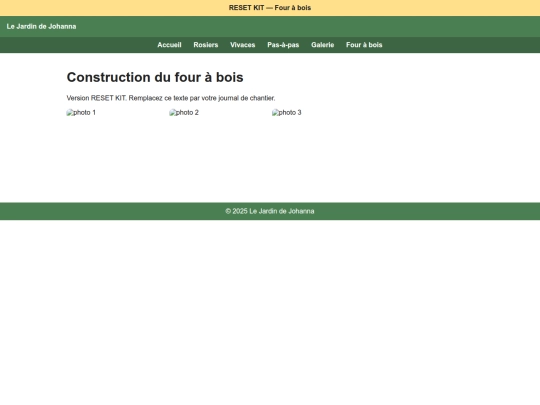This screenshot has height=405, width=540.
Task: Click the Le Jardin de Johanna site title
Action: (x=41, y=27)
